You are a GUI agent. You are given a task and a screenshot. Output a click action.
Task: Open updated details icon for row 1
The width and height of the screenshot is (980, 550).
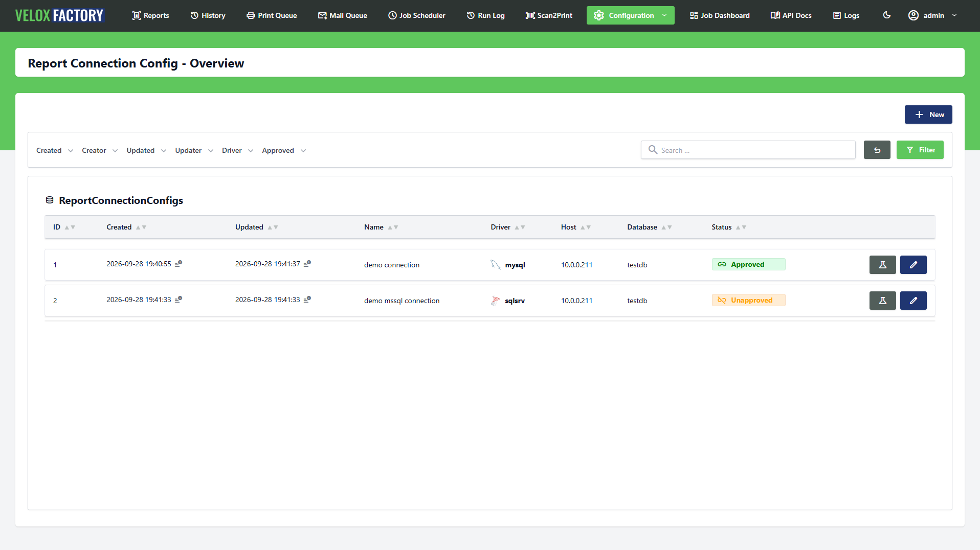307,264
